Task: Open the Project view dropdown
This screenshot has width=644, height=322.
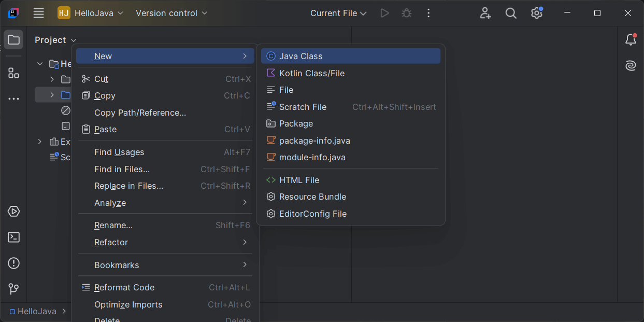Action: (x=55, y=40)
